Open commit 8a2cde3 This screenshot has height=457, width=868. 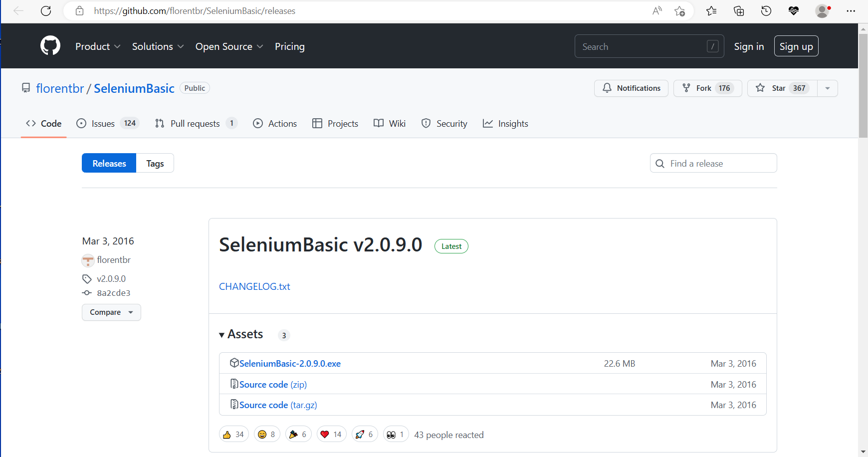tap(114, 293)
